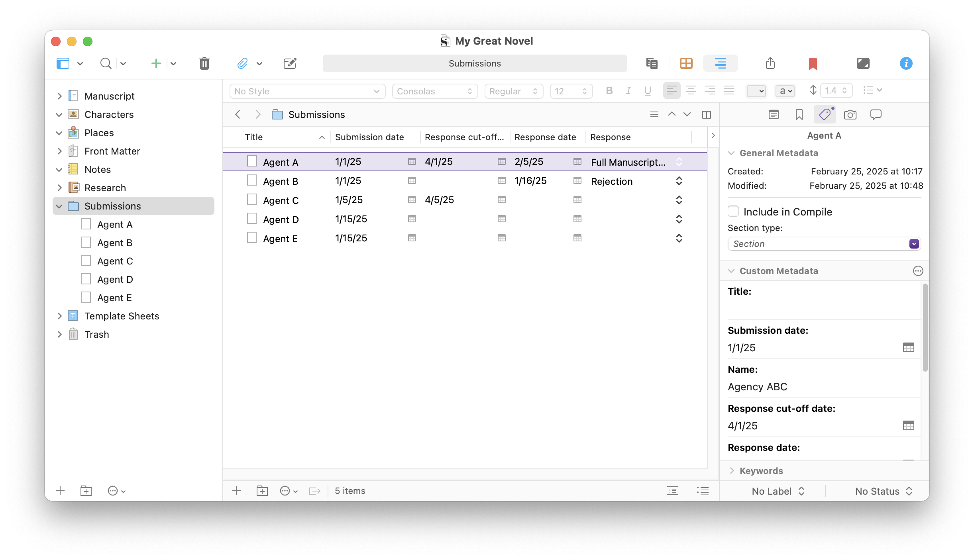Expand the Keywords section

coord(732,470)
